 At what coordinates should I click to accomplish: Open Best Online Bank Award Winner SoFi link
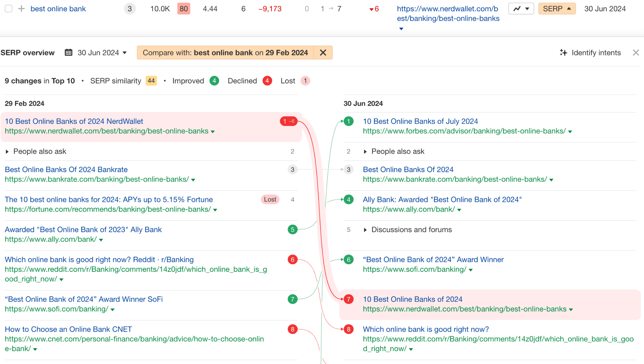(84, 299)
